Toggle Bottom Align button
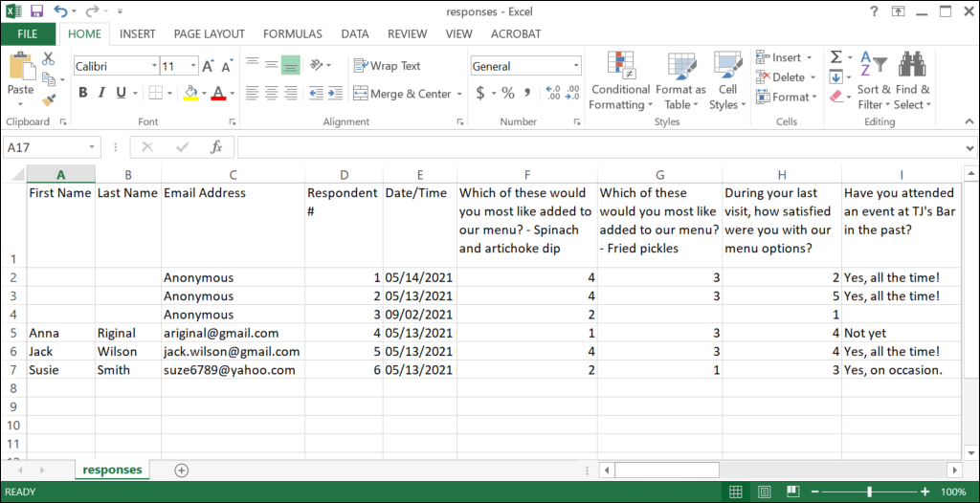980x503 pixels. (x=291, y=64)
